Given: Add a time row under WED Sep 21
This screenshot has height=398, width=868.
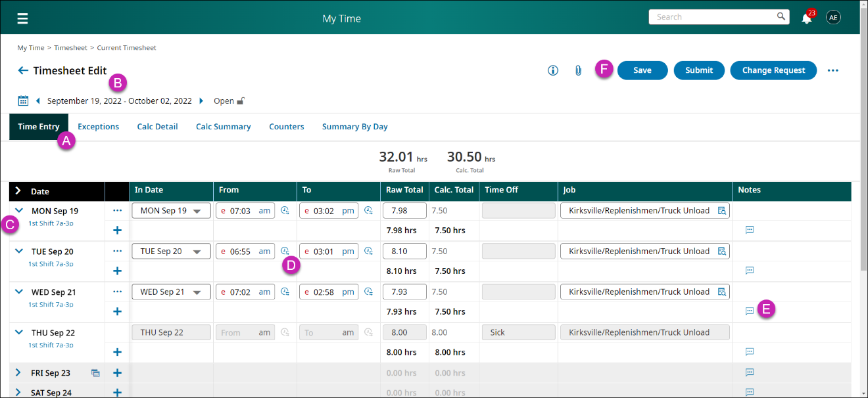Looking at the screenshot, I should tap(118, 311).
